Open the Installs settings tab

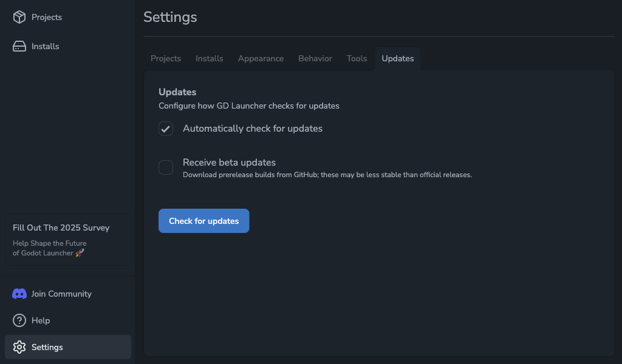(209, 58)
